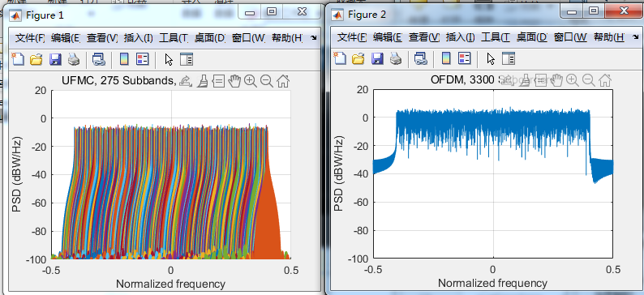Click New Figure icon in Figure 1 toolbar
The height and width of the screenshot is (295, 644).
(x=18, y=59)
